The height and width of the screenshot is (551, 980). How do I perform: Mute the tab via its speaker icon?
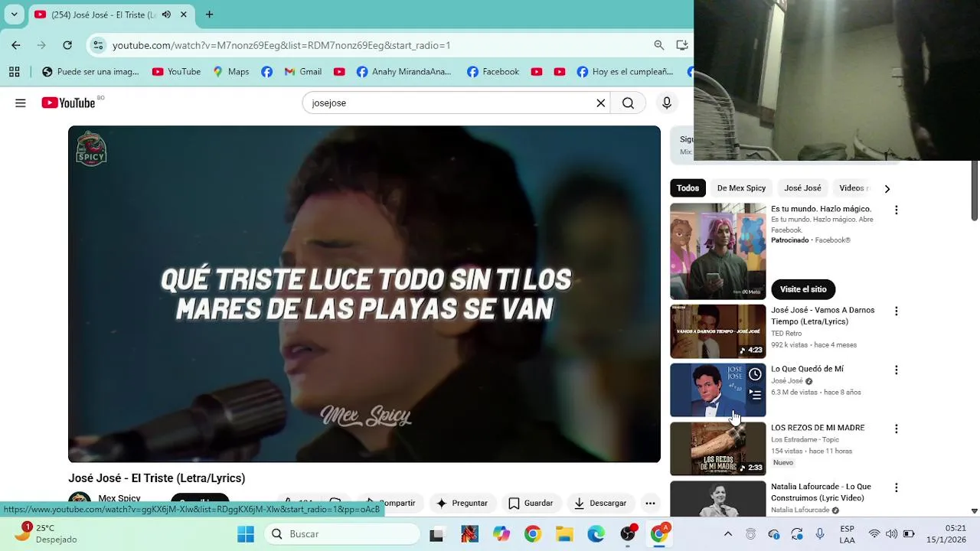(x=166, y=15)
